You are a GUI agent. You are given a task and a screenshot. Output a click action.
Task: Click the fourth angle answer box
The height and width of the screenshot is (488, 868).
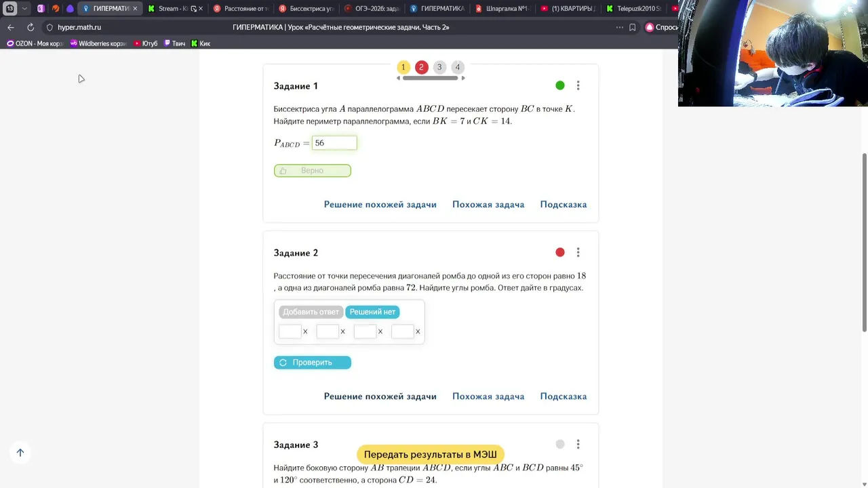pos(402,331)
